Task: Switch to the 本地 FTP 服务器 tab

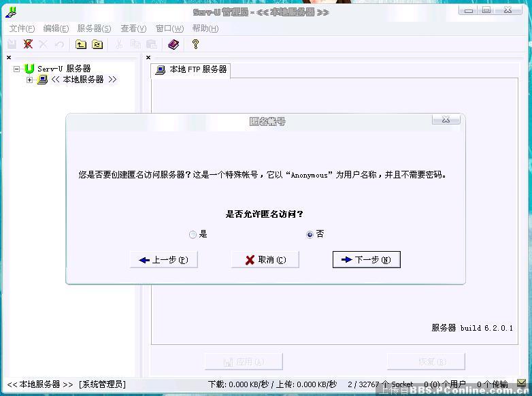Action: click(x=190, y=69)
